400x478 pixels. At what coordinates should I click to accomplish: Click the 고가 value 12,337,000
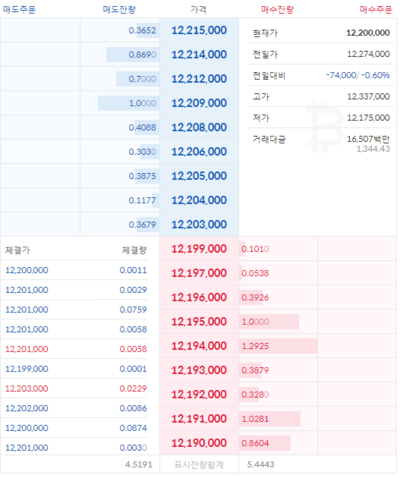pos(368,97)
